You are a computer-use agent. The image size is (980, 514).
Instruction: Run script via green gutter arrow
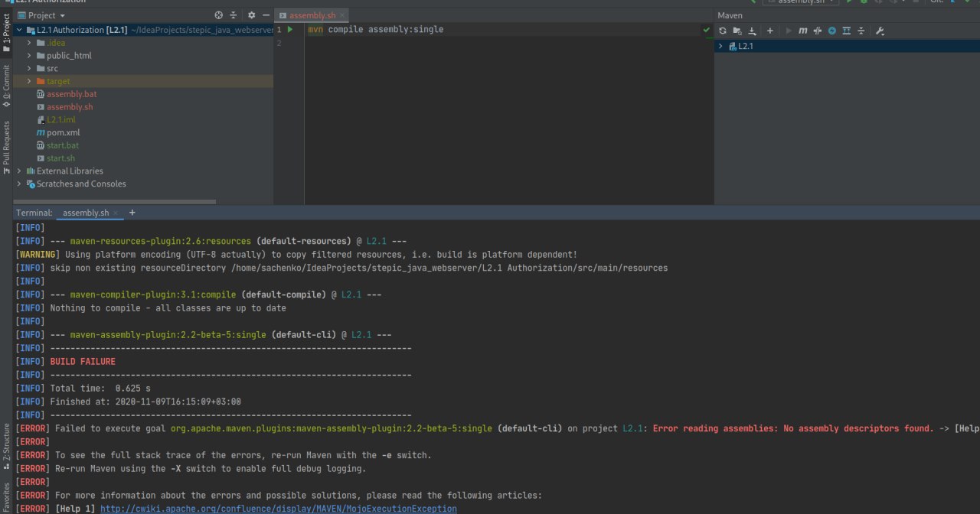pos(290,30)
